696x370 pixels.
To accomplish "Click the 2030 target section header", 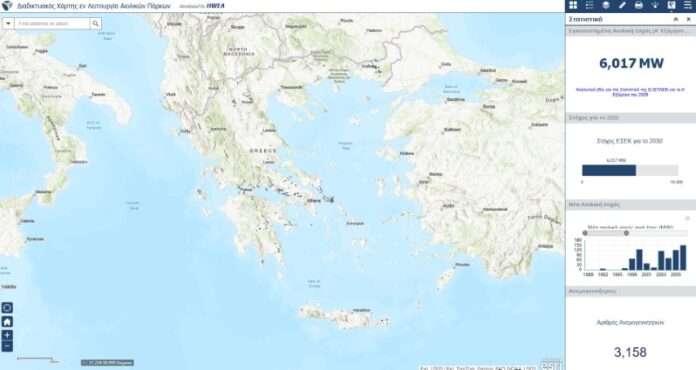I will [x=631, y=118].
